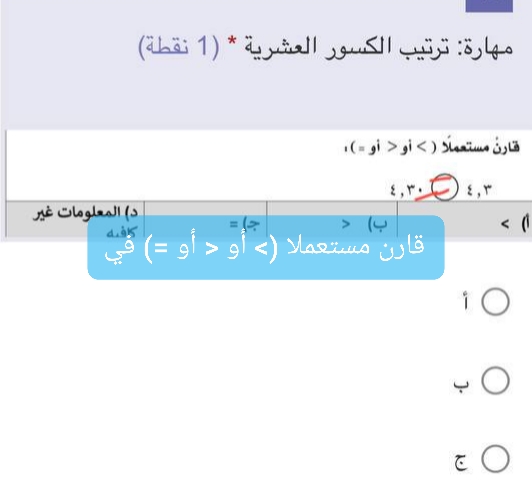This screenshot has width=532, height=494.
Task: Click the question title ترتيب الكسور العشرية
Action: pyautogui.click(x=345, y=47)
